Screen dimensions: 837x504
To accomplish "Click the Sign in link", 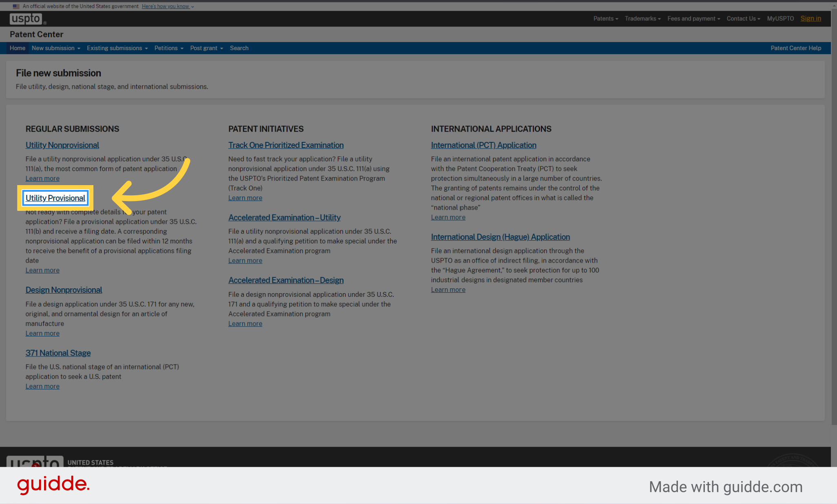I will [810, 19].
